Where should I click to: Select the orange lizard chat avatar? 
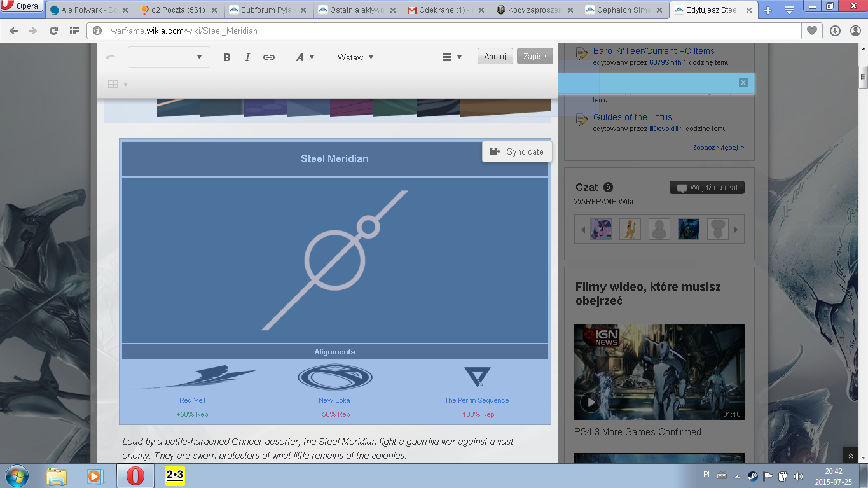(x=630, y=229)
